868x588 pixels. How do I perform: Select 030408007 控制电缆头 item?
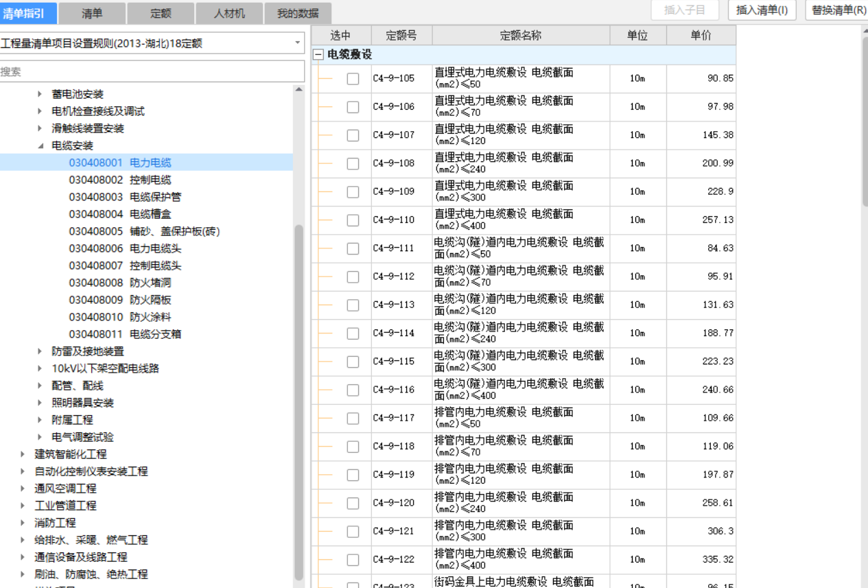click(x=125, y=266)
